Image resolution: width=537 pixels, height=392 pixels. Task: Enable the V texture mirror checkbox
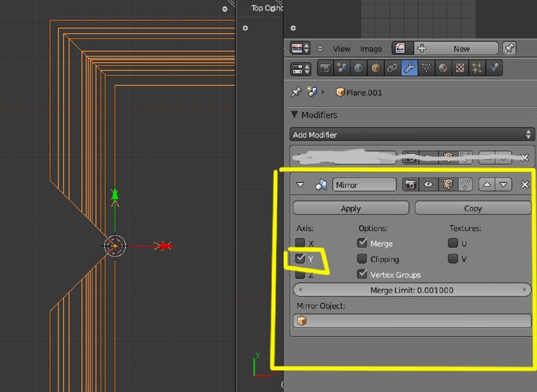pyautogui.click(x=453, y=258)
